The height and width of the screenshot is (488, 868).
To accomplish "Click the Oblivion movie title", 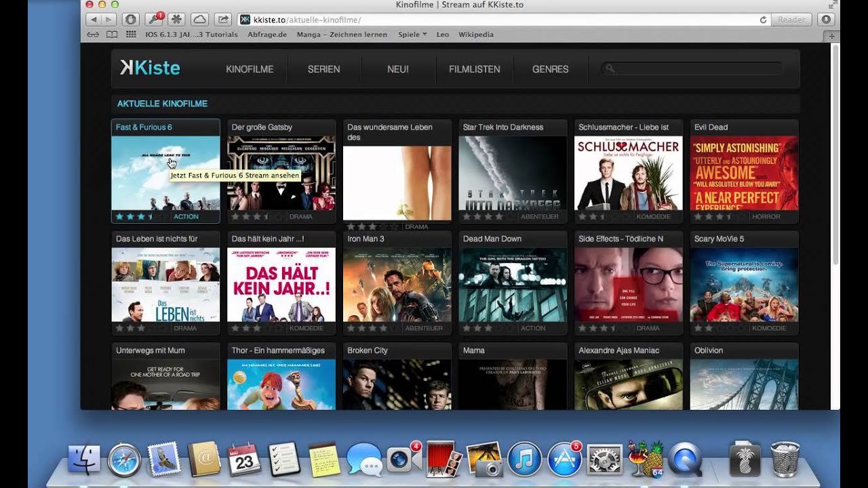I will pyautogui.click(x=709, y=350).
